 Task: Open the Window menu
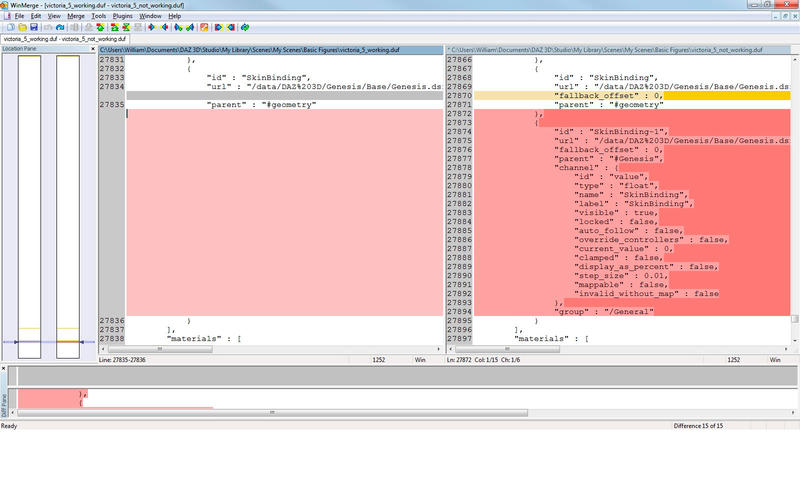click(x=151, y=16)
